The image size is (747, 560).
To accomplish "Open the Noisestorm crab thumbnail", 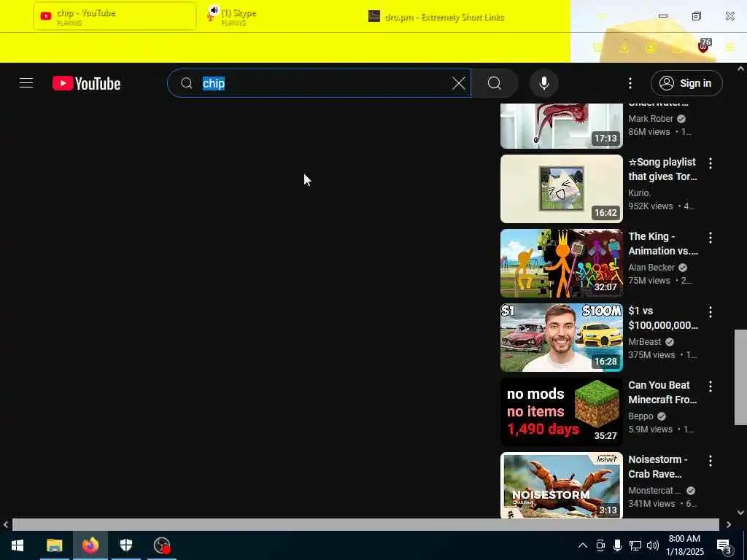I will pyautogui.click(x=561, y=485).
